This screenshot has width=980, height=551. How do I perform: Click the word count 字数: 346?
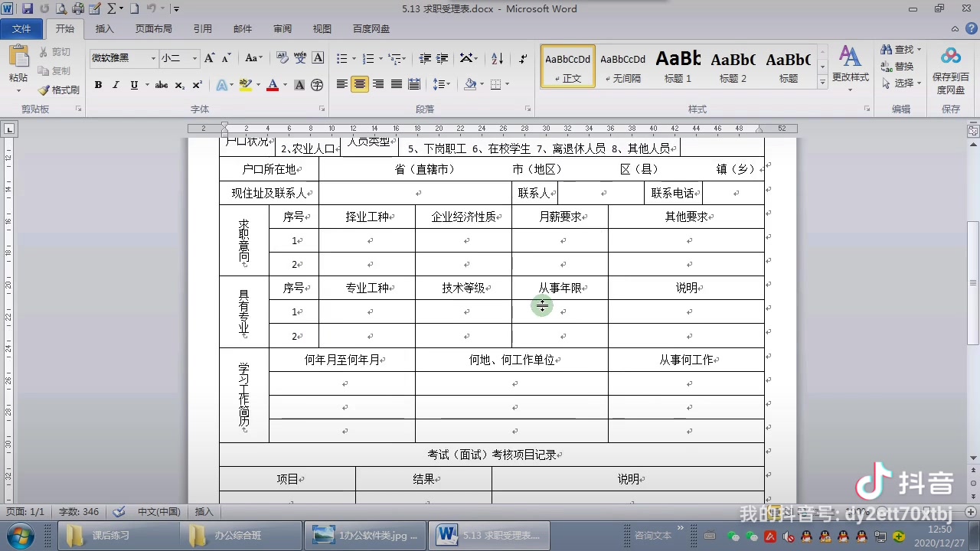pos(79,512)
